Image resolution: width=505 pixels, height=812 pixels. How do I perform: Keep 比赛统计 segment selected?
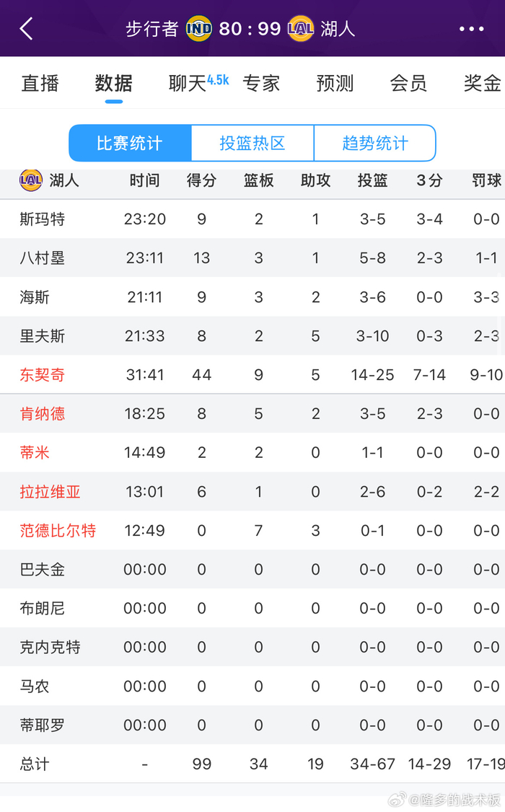coord(130,144)
